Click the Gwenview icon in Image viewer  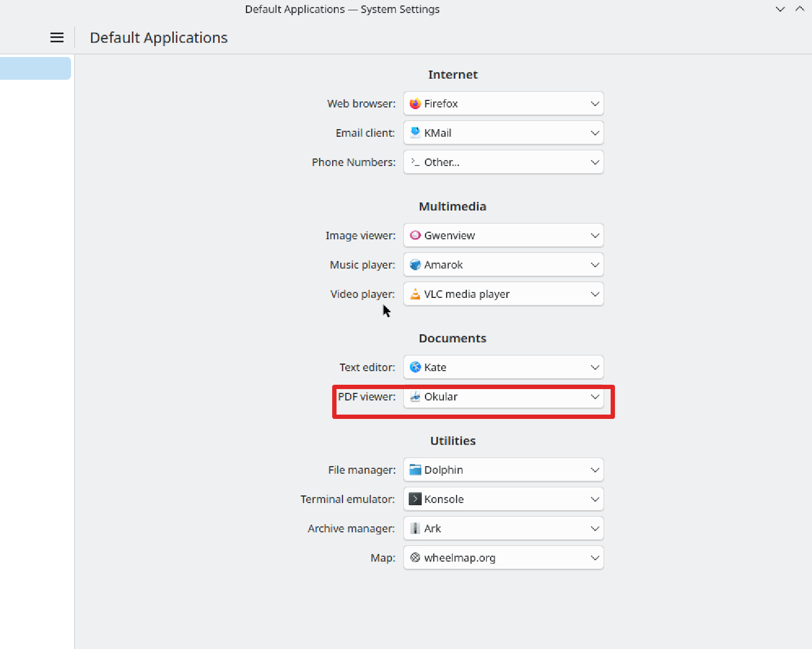(415, 236)
